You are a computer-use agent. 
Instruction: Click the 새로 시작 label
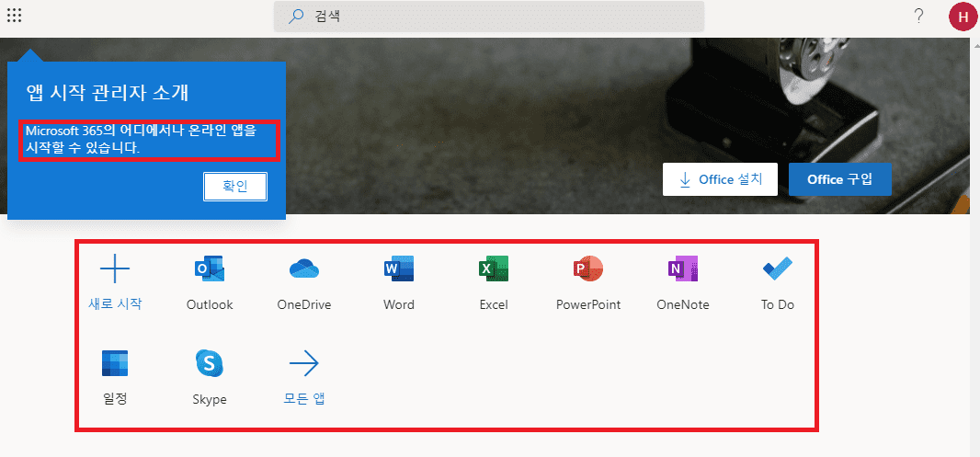[x=115, y=304]
